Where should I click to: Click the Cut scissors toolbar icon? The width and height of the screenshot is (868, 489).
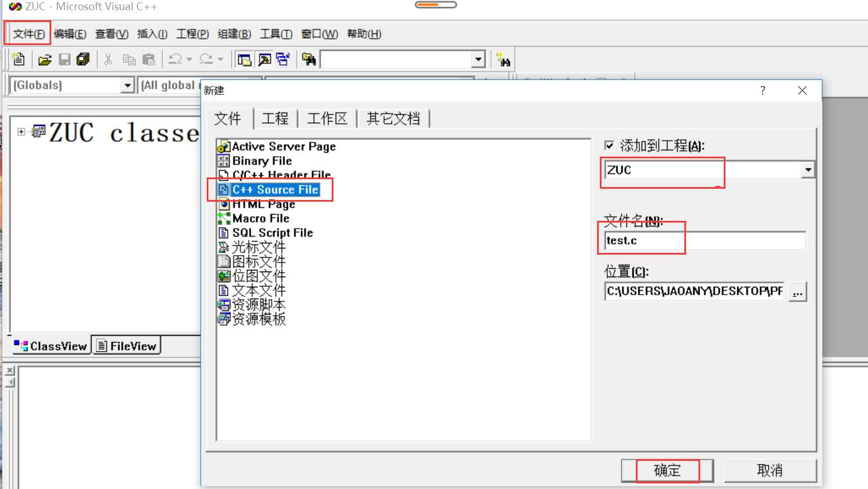[x=108, y=60]
